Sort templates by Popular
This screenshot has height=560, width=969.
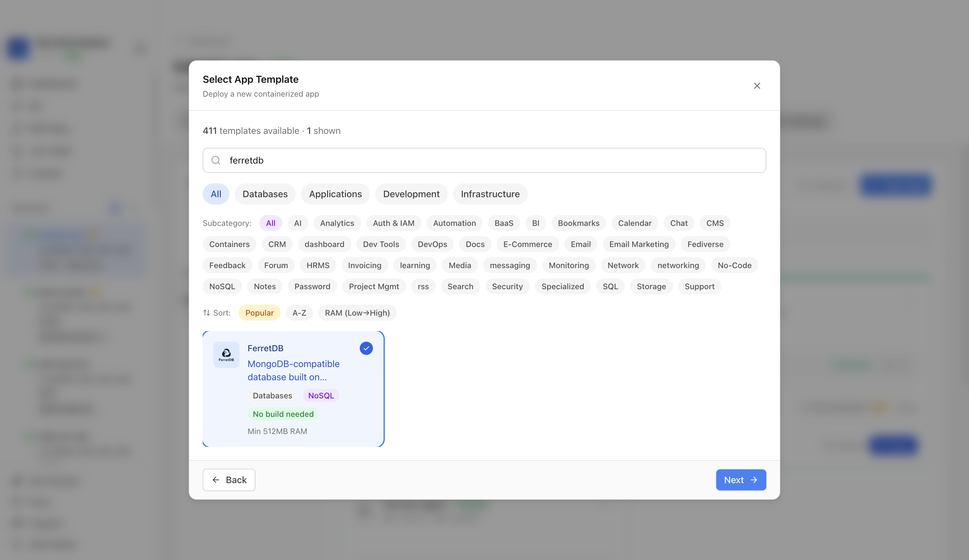pyautogui.click(x=259, y=313)
